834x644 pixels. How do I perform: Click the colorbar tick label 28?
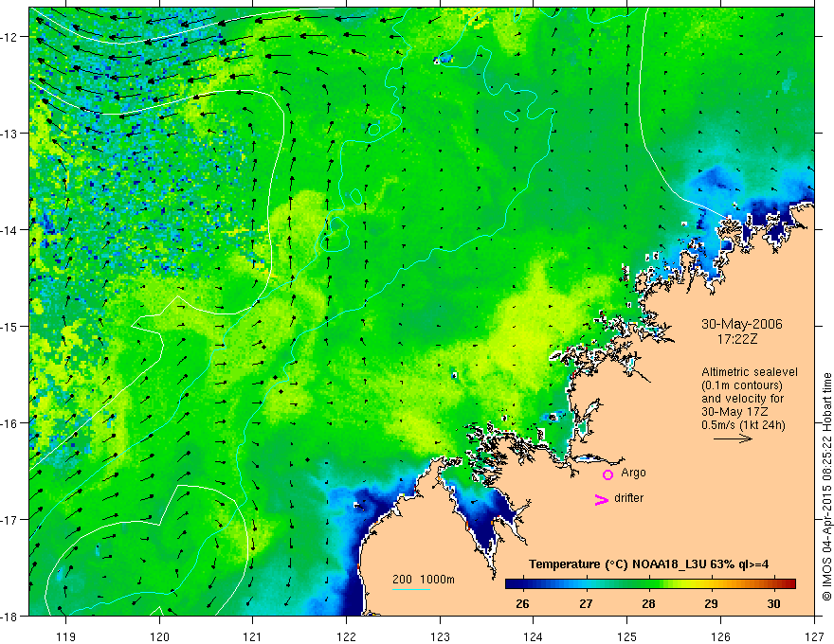tap(648, 603)
